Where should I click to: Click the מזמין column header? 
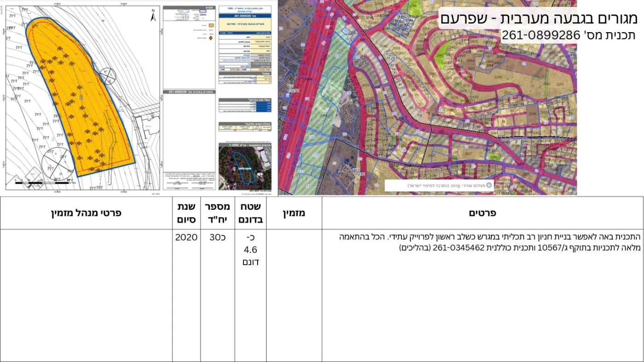294,213
